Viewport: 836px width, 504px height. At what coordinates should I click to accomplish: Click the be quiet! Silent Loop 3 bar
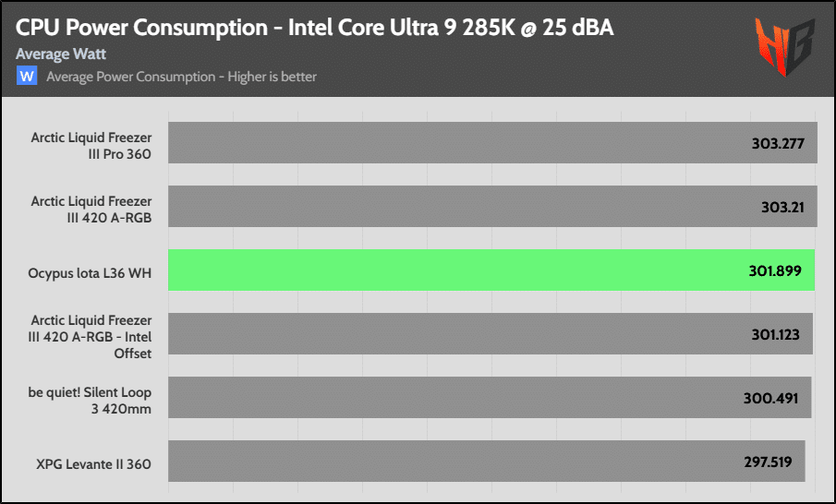(490, 398)
